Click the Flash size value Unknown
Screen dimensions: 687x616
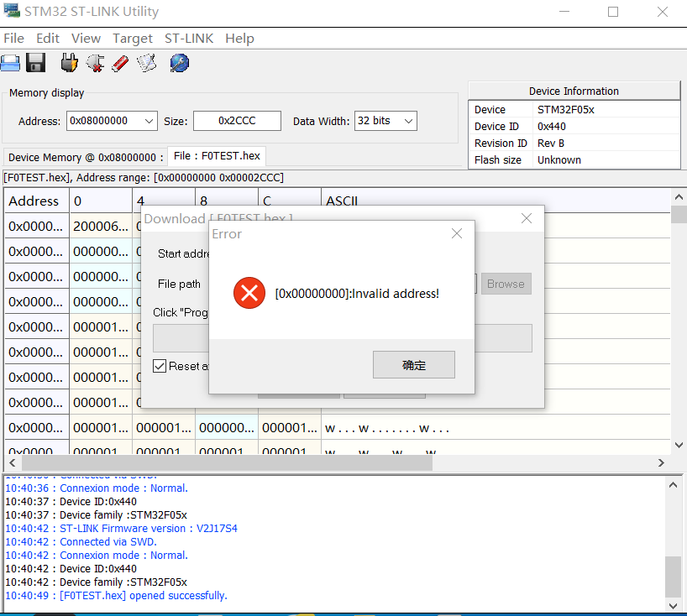tap(559, 159)
